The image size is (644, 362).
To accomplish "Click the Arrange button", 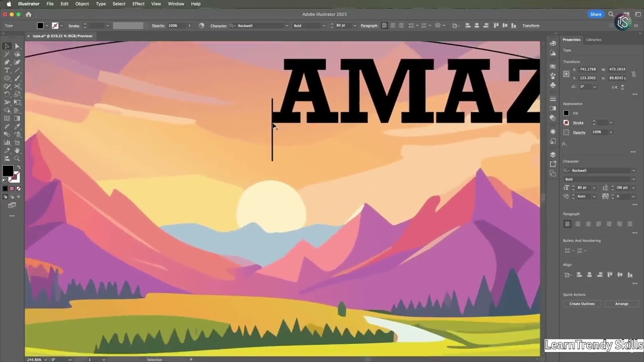I will [x=622, y=304].
